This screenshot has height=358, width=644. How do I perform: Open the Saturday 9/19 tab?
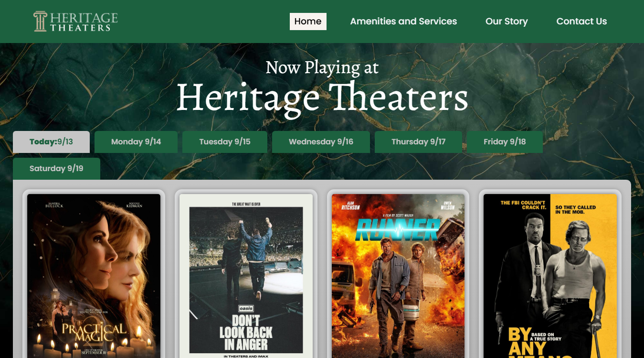pos(56,169)
